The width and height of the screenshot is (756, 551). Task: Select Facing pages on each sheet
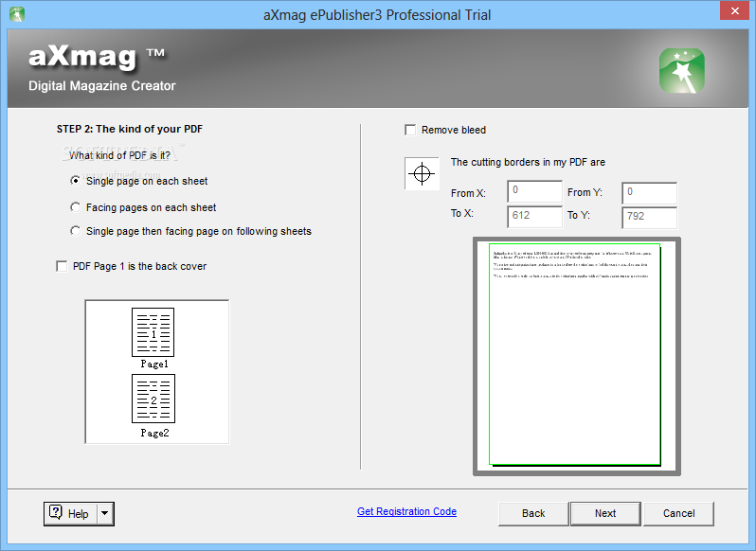[75, 207]
